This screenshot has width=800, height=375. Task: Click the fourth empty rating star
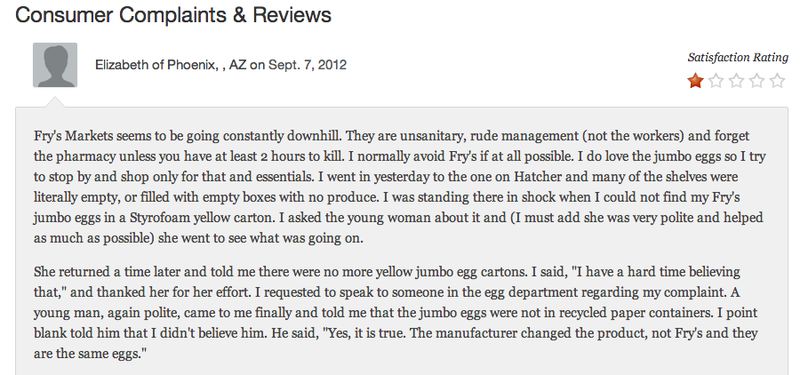tap(757, 81)
